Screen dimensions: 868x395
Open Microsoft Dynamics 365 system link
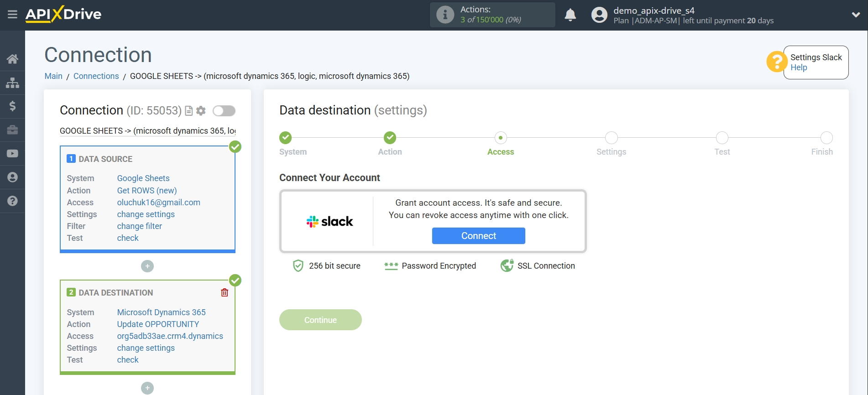162,312
